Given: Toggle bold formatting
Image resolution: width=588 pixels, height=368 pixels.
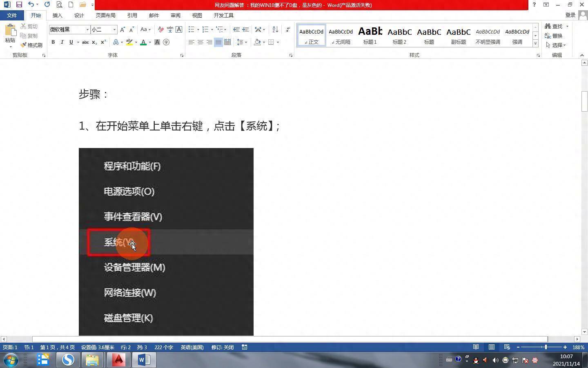Looking at the screenshot, I should (53, 42).
